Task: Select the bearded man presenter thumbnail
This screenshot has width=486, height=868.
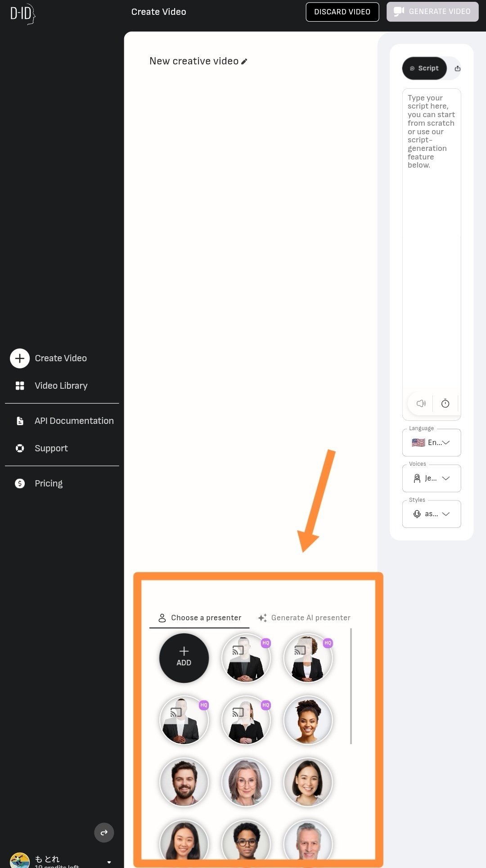Action: (x=184, y=782)
